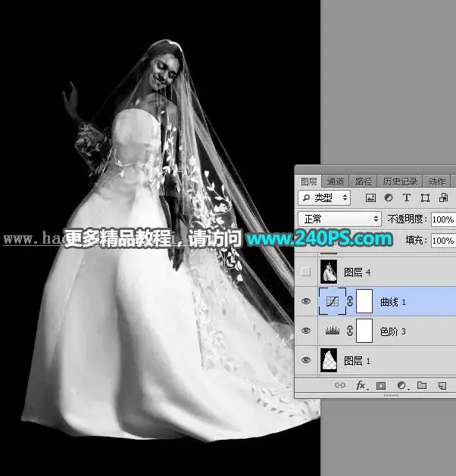Open the fx layer style menu
The height and width of the screenshot is (476, 456).
(361, 385)
